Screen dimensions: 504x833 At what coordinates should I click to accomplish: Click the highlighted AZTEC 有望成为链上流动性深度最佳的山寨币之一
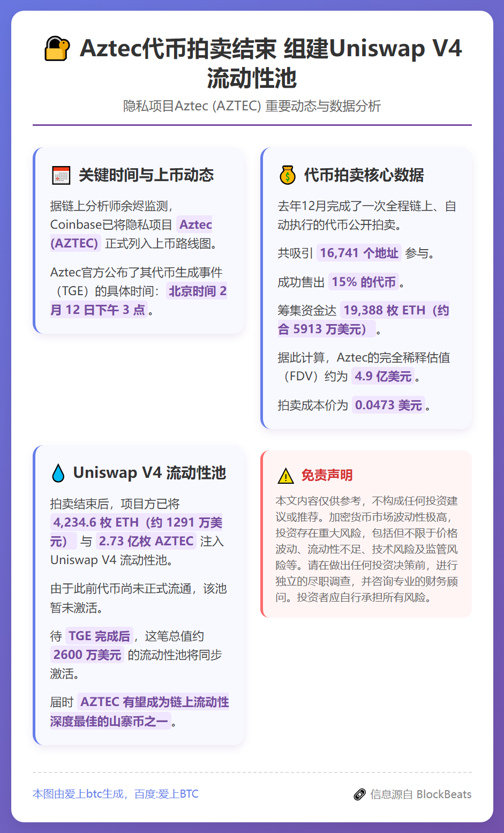pos(140,712)
